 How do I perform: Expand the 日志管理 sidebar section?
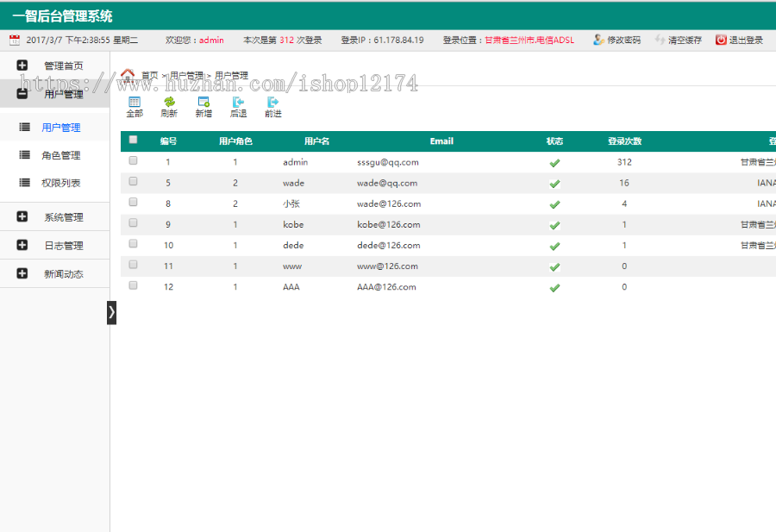(55, 245)
